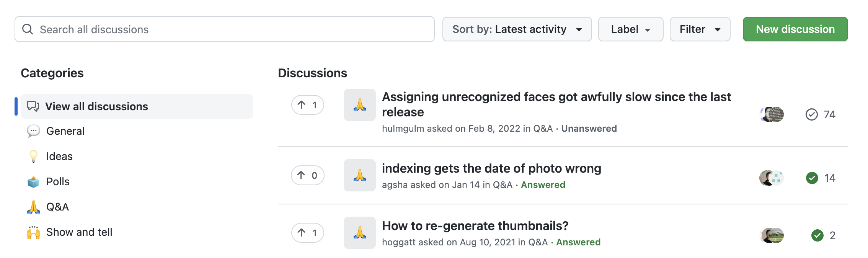Screen dimensions: 868x258
Task: Start a New discussion
Action: click(x=795, y=29)
